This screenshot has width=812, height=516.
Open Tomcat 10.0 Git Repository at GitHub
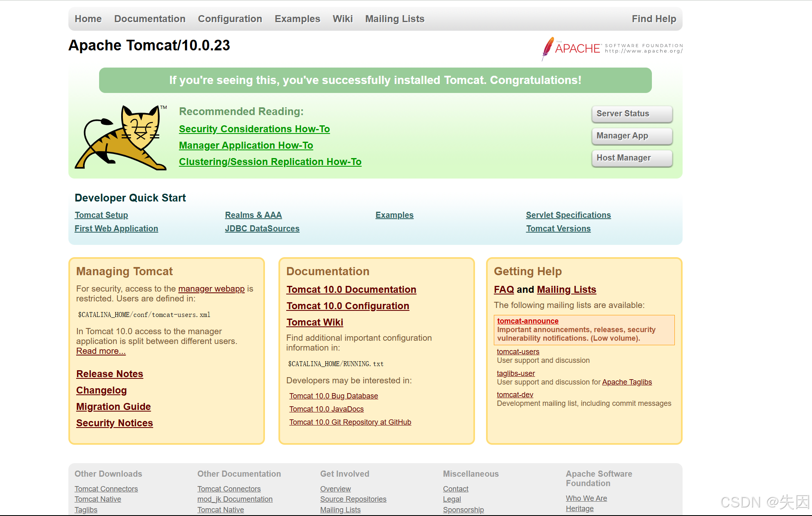point(350,422)
